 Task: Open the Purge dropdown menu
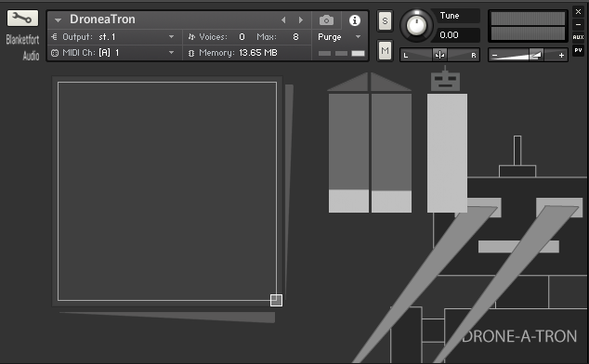click(x=339, y=37)
